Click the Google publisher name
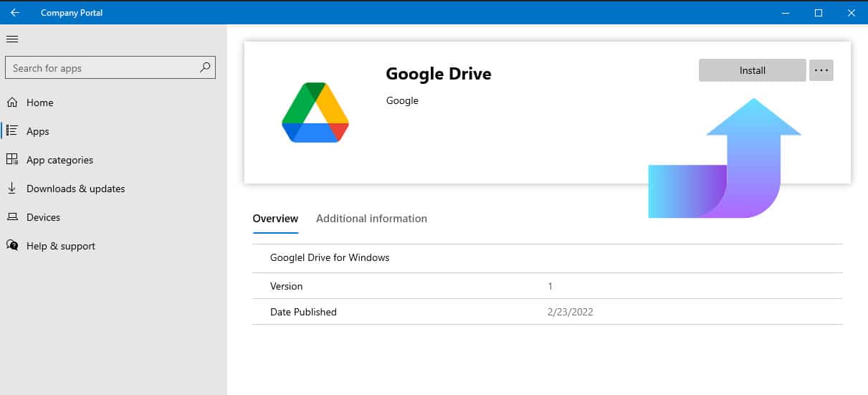Screen dimensions: 868x395 pyautogui.click(x=402, y=100)
